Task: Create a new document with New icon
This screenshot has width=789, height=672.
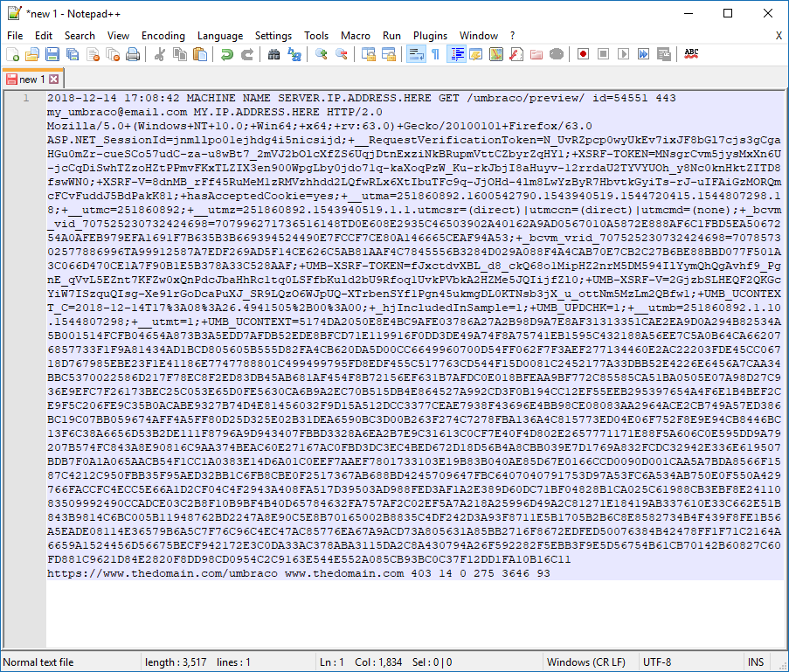Action: click(12, 54)
